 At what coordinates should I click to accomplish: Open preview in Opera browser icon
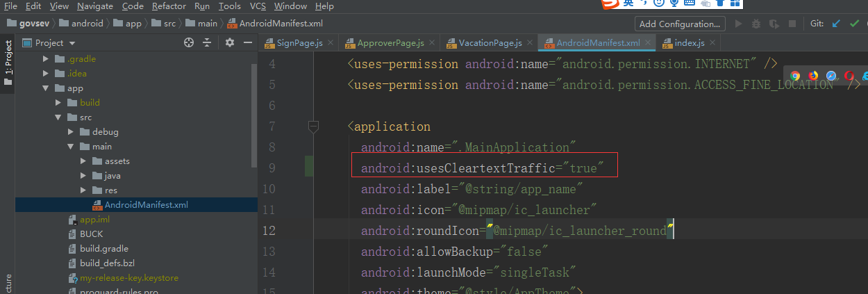(x=849, y=76)
